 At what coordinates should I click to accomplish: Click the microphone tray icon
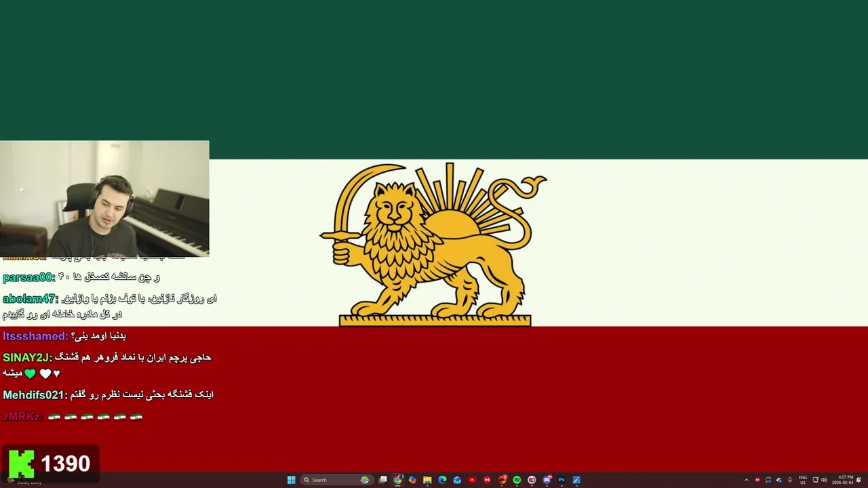(x=790, y=480)
